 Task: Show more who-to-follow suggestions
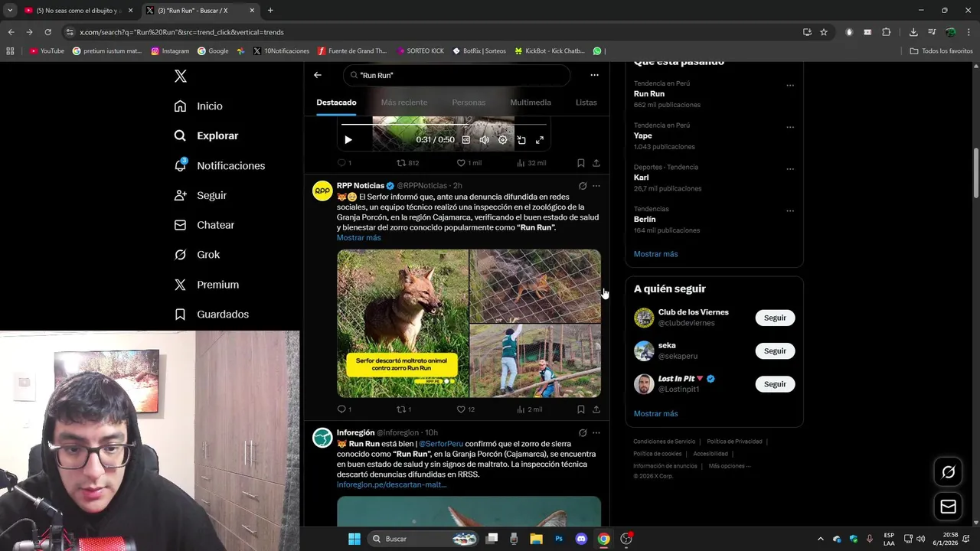pyautogui.click(x=655, y=414)
